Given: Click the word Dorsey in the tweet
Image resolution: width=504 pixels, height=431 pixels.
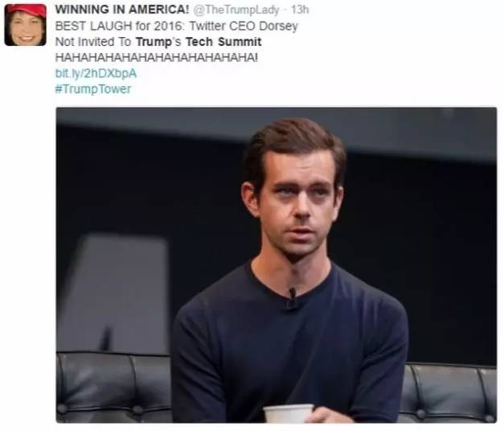Looking at the screenshot, I should click(x=278, y=27).
